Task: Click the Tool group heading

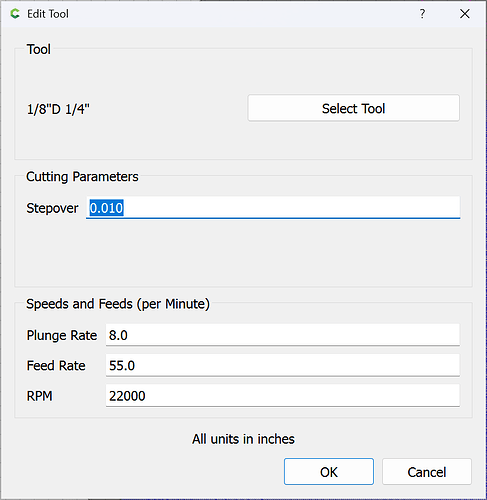Action: [x=39, y=49]
